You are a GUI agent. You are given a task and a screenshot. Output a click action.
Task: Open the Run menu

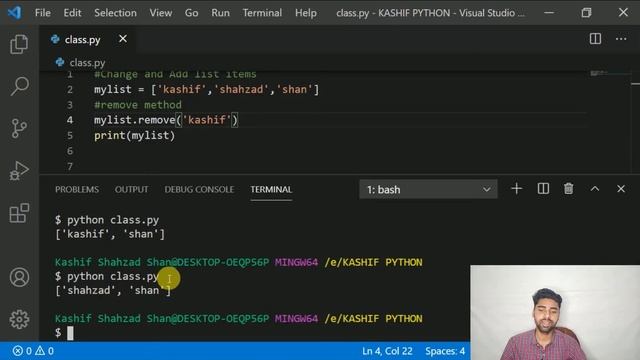pos(220,13)
